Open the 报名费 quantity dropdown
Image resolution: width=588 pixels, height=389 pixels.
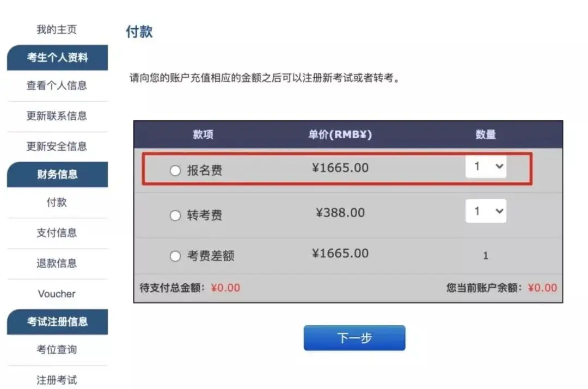coord(486,166)
